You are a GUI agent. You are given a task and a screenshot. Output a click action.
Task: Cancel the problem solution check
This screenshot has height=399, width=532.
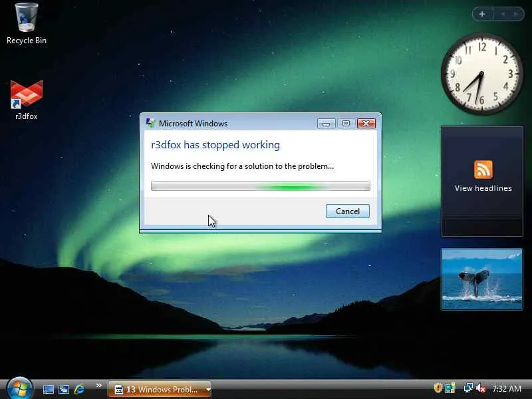pos(347,211)
